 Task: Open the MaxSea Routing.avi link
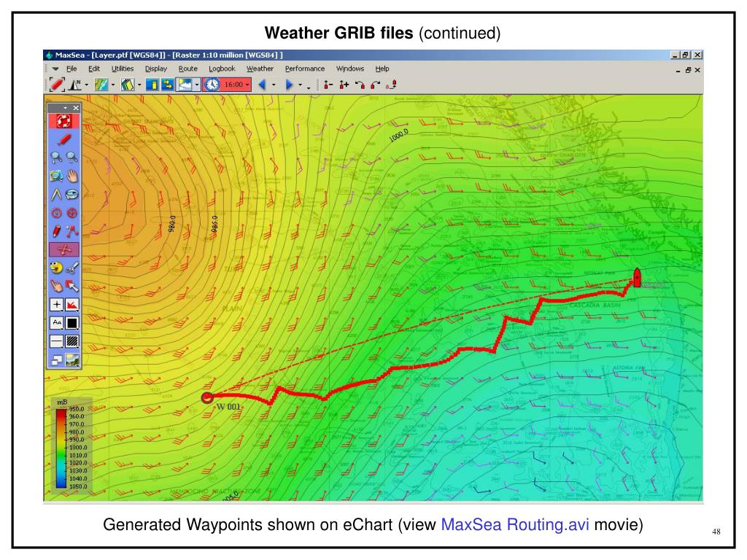(514, 524)
